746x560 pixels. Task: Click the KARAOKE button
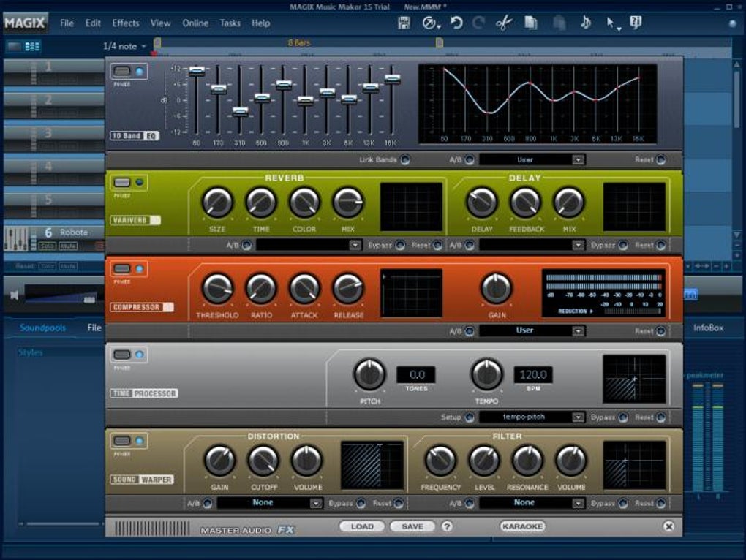click(x=522, y=526)
